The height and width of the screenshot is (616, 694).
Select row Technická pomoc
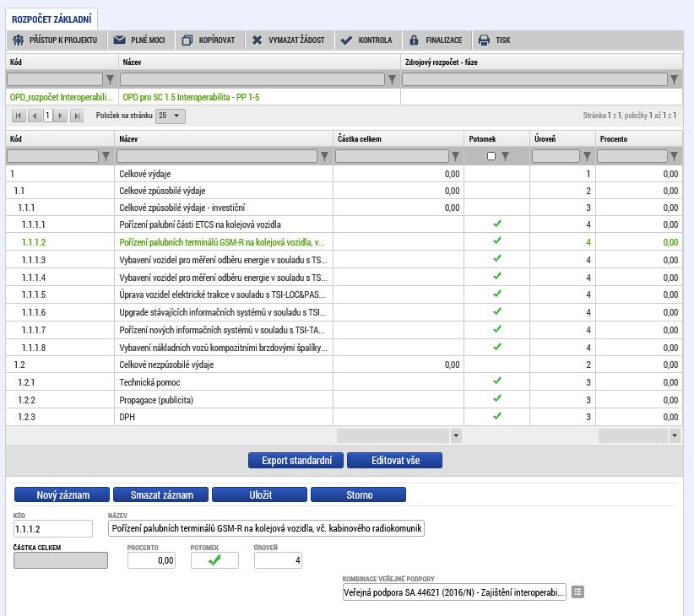tap(344, 382)
